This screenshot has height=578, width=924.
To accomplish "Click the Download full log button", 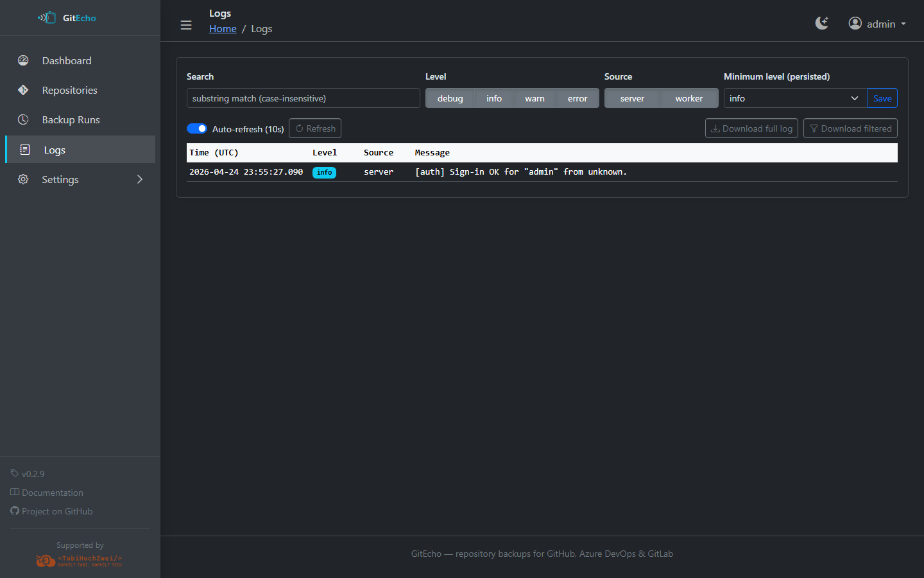I will pos(751,128).
